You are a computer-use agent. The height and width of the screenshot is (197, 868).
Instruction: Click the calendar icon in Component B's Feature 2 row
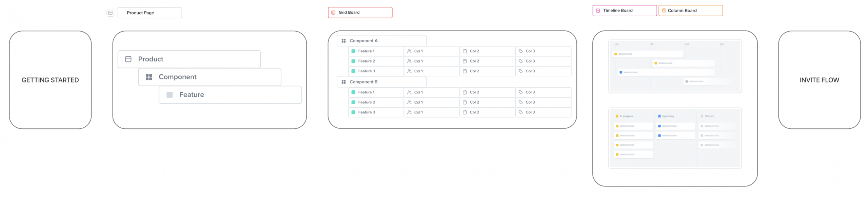point(465,102)
